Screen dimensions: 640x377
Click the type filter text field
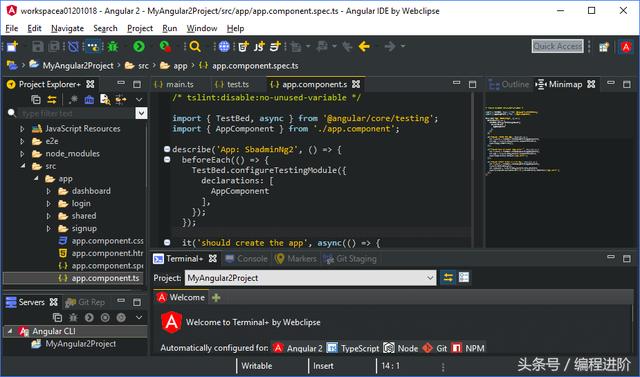pyautogui.click(x=77, y=113)
